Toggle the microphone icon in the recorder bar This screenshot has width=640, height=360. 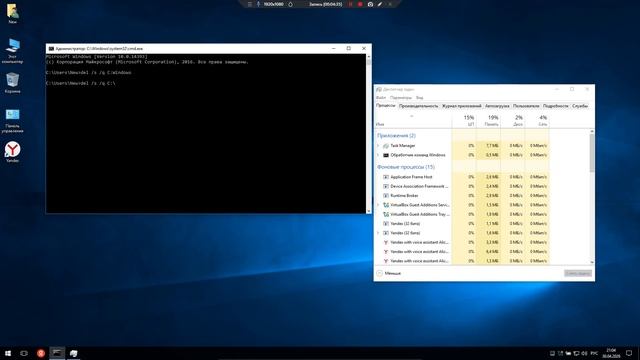[258, 4]
